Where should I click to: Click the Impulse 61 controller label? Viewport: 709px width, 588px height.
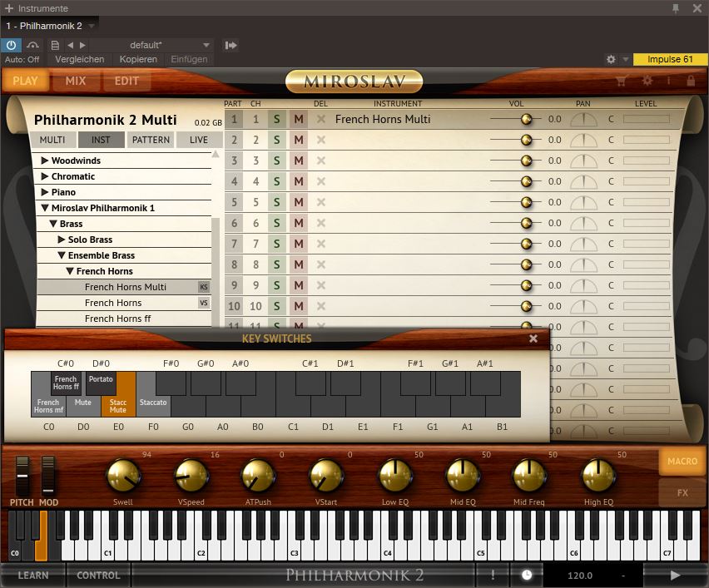670,59
